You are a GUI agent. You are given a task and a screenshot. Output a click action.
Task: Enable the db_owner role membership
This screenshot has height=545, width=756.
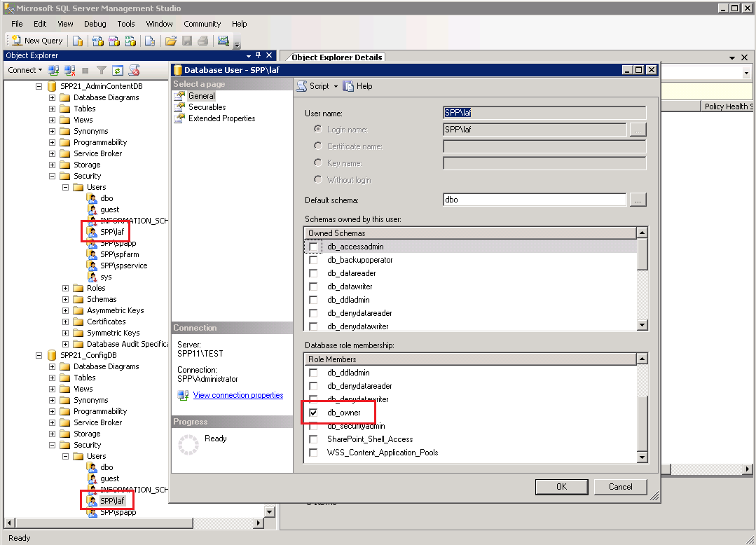coord(313,412)
